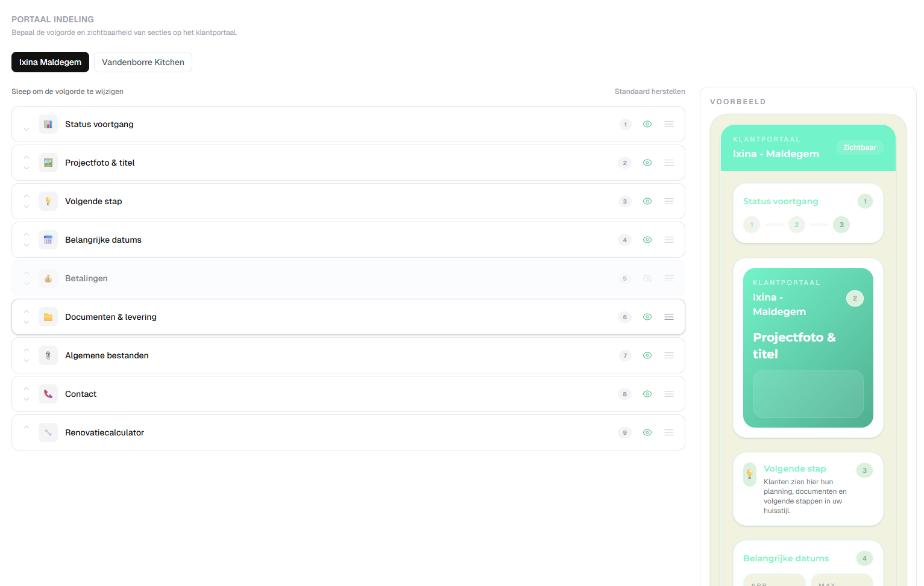This screenshot has width=924, height=586.
Task: Click the drag handle of Status voortgang
Action: (669, 124)
